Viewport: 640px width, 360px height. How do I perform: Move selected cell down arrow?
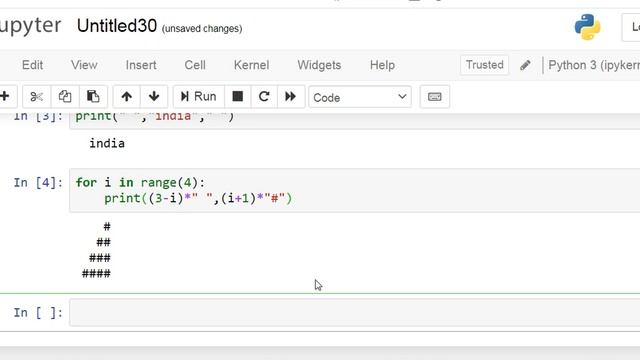click(x=154, y=97)
